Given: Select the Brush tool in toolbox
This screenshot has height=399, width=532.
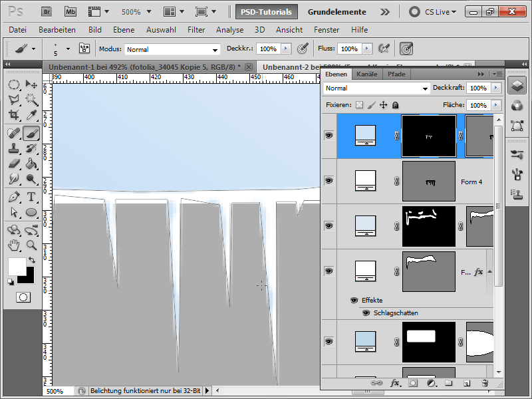Looking at the screenshot, I should click(x=31, y=133).
